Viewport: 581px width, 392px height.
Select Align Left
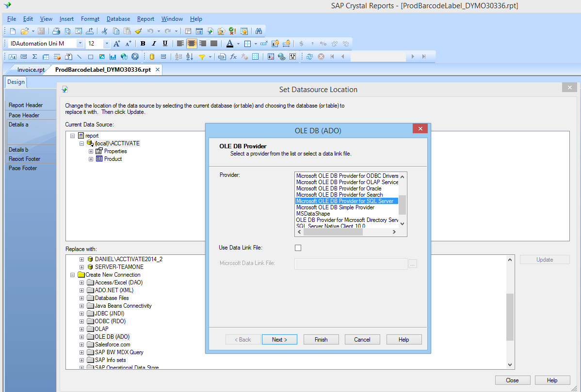[x=180, y=44]
